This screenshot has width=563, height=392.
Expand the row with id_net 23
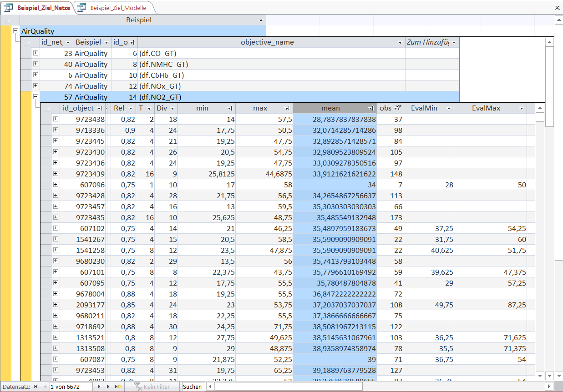[x=36, y=53]
